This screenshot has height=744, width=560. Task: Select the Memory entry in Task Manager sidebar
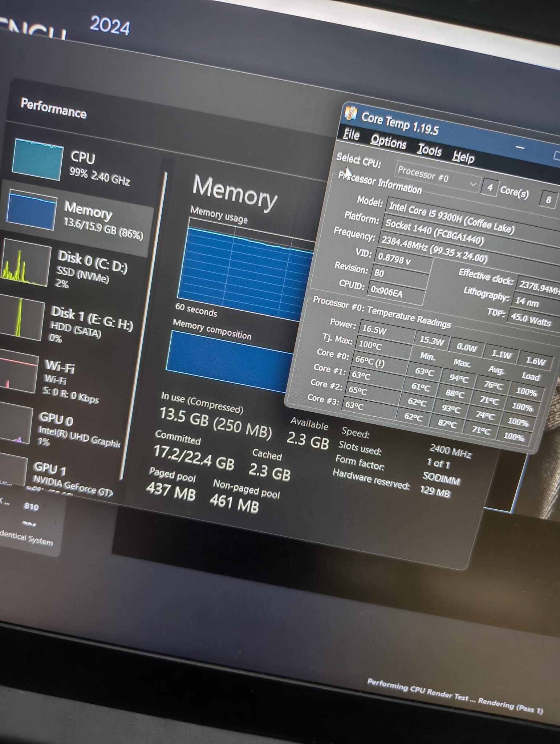(78, 218)
